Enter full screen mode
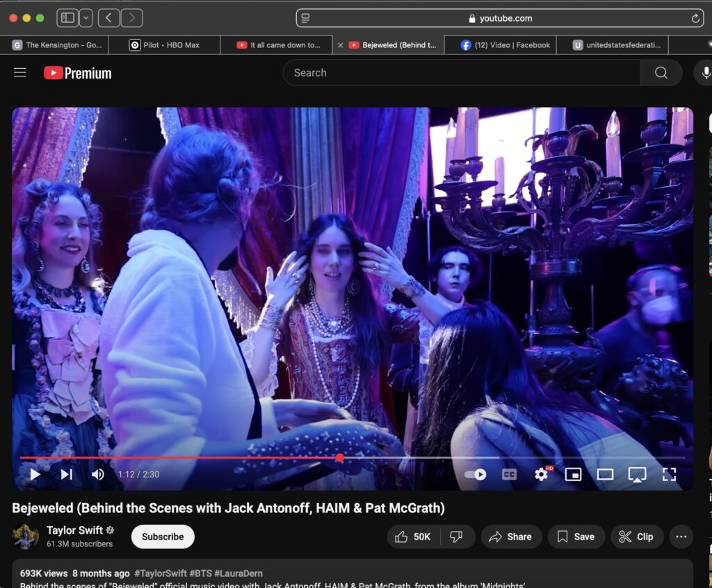The height and width of the screenshot is (588, 712). coord(670,475)
